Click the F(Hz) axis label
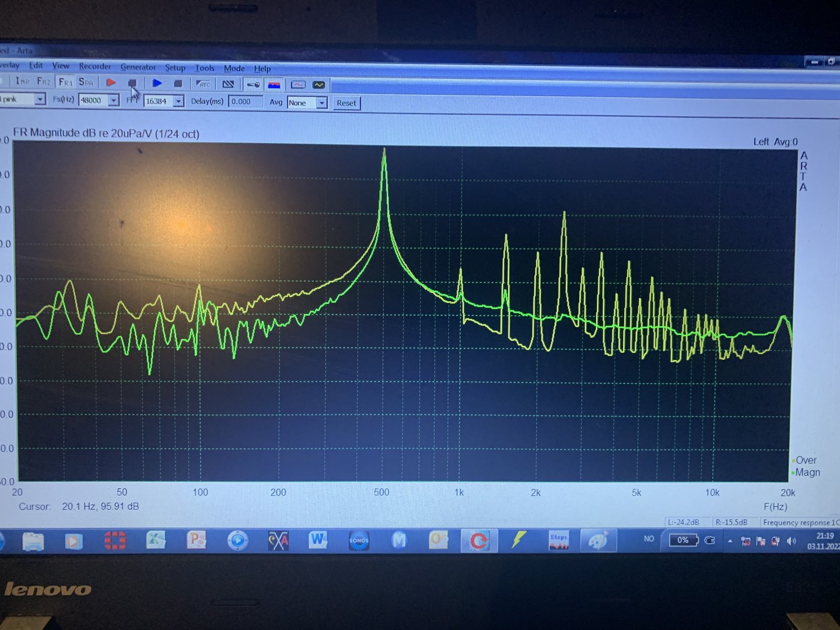This screenshot has width=840, height=630. pos(775,507)
